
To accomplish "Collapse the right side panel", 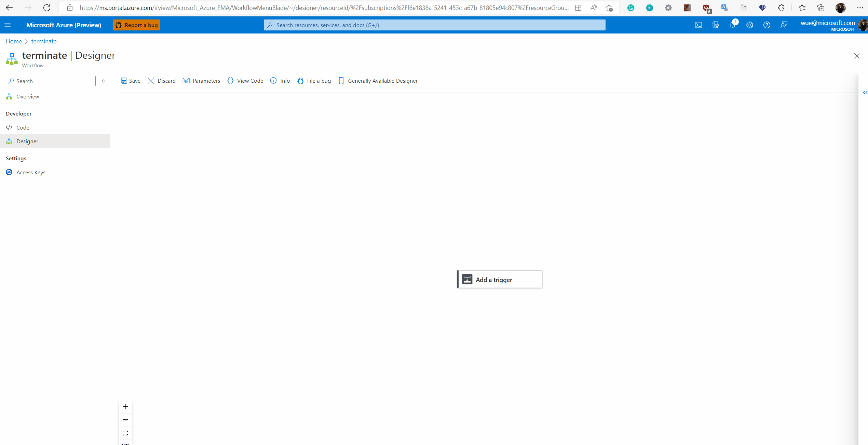I will click(x=865, y=92).
